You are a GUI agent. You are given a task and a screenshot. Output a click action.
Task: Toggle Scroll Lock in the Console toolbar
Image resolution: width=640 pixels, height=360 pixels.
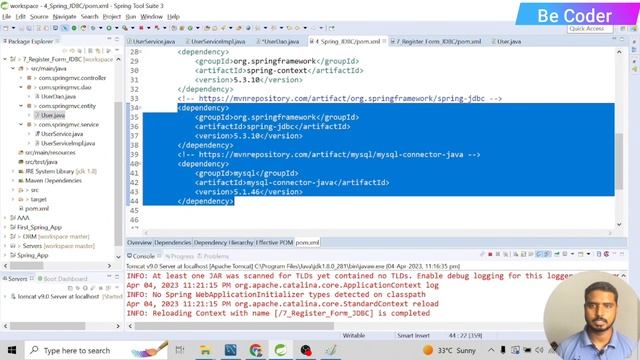point(523,254)
